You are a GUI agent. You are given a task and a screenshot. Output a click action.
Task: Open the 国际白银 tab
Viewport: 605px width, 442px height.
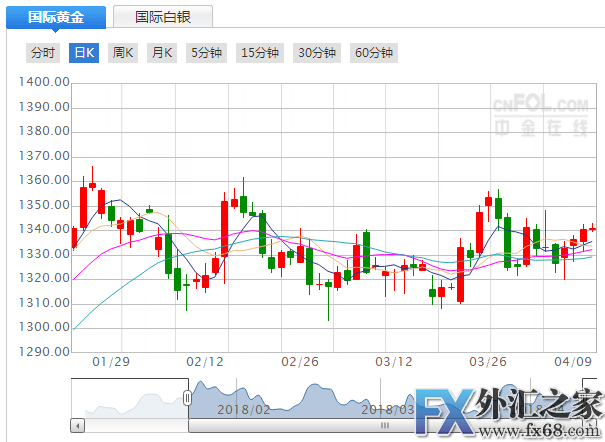click(162, 17)
